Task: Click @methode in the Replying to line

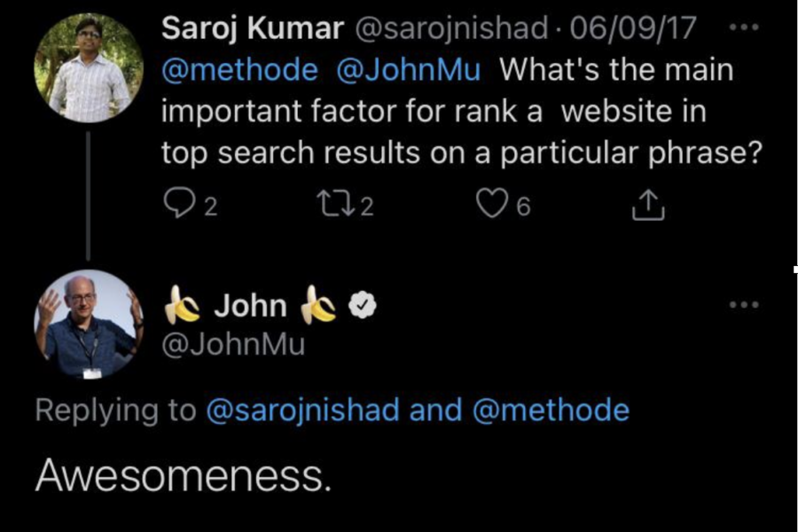Action: pos(551,411)
